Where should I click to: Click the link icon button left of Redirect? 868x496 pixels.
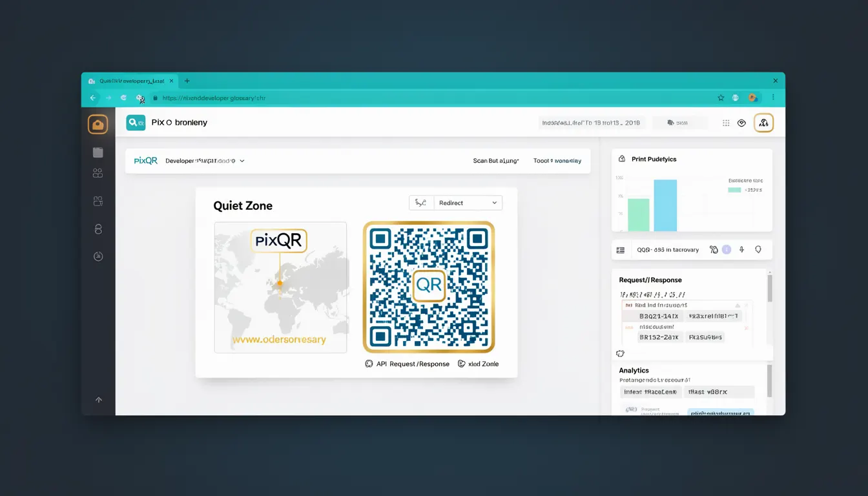point(421,203)
